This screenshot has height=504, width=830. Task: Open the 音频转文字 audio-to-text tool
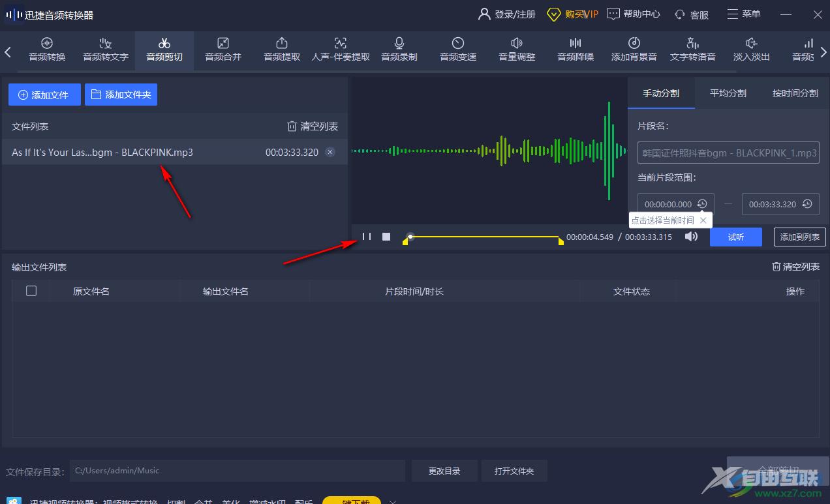pyautogui.click(x=106, y=50)
